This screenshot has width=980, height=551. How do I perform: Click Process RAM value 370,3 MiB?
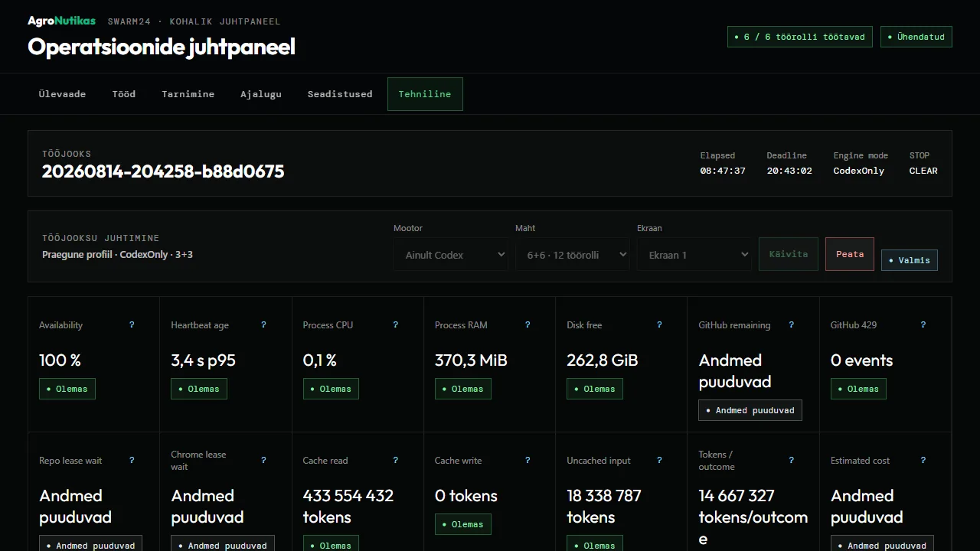click(471, 360)
